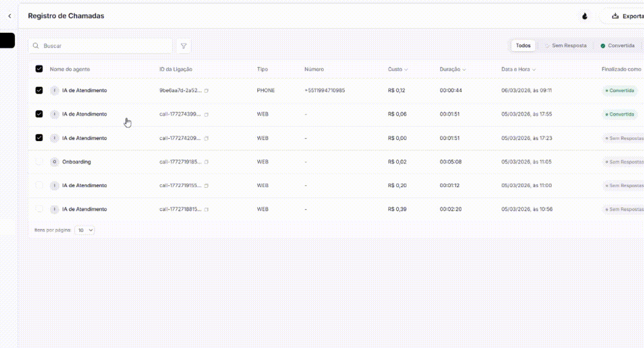Select the Sem Resposta filter tab

point(566,45)
